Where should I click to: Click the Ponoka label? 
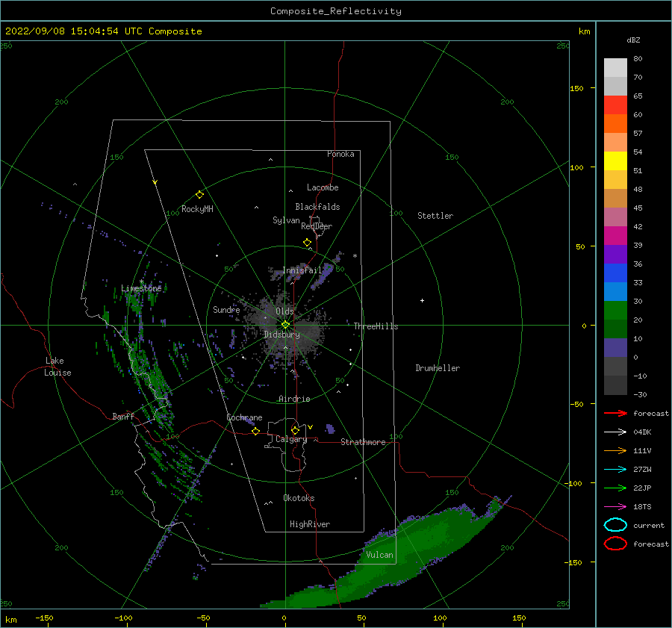340,154
